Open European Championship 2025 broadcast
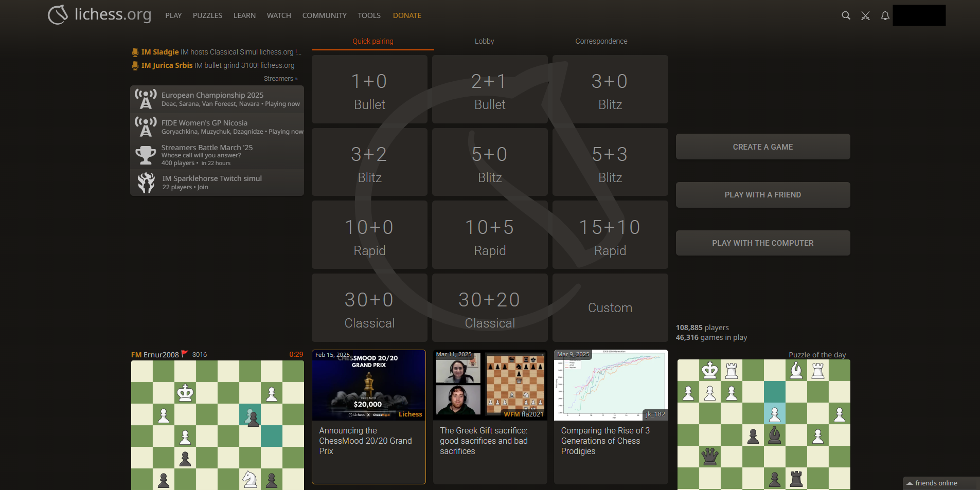 click(x=217, y=99)
